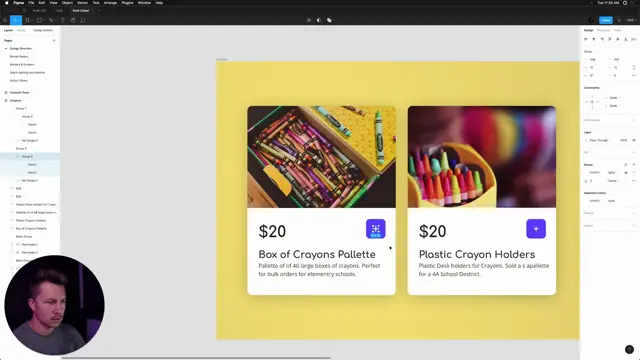Select the Rectangle shape tool
The height and width of the screenshot is (360, 640).
click(x=39, y=20)
